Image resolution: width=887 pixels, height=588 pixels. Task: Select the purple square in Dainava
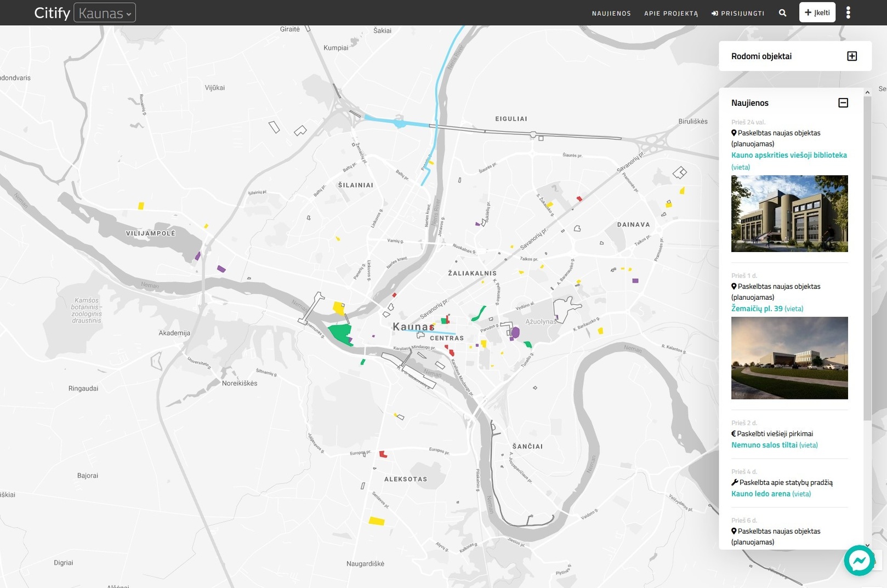click(635, 281)
